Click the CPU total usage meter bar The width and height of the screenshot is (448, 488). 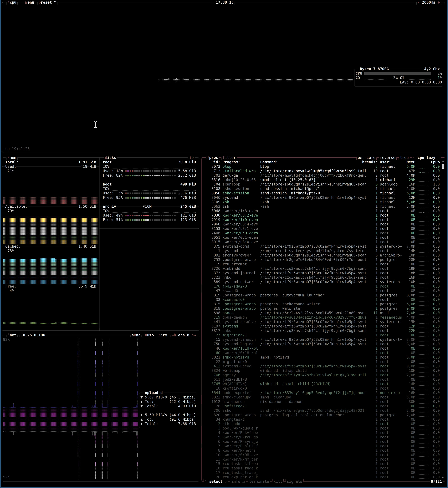click(x=398, y=73)
